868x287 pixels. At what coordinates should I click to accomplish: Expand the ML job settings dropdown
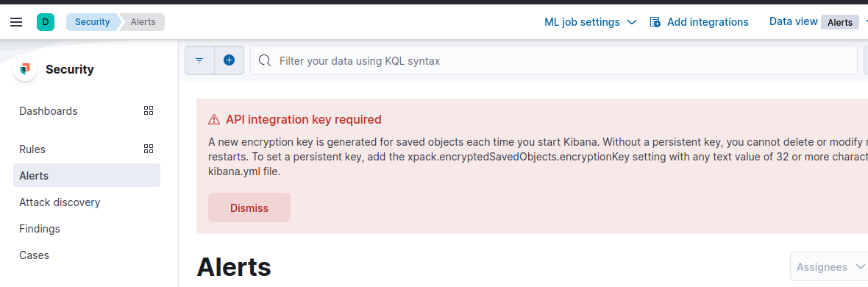(590, 22)
